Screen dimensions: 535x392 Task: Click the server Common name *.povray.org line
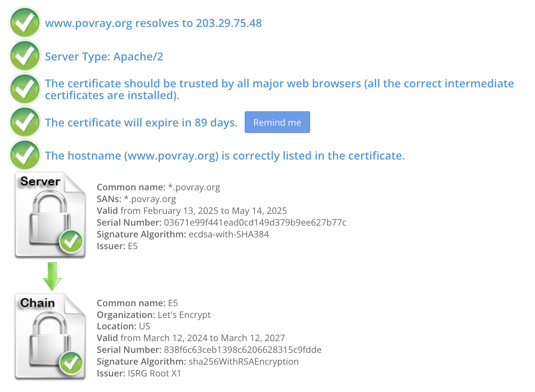click(158, 187)
